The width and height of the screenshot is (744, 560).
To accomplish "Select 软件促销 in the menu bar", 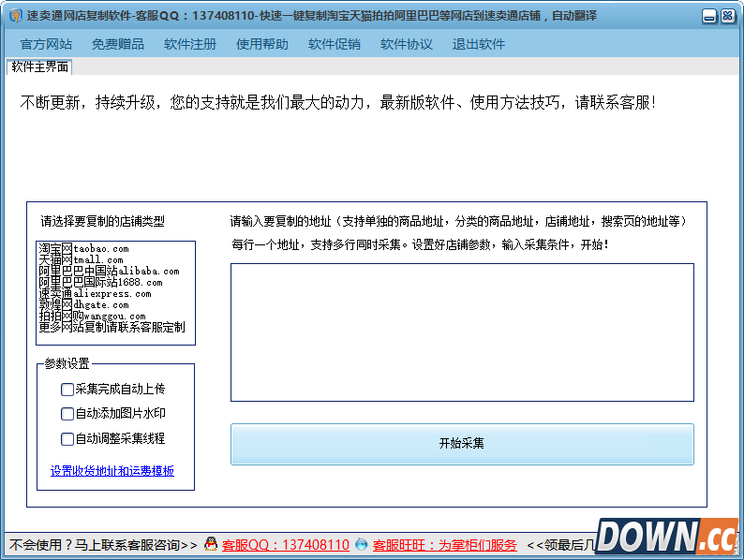I will pos(335,44).
